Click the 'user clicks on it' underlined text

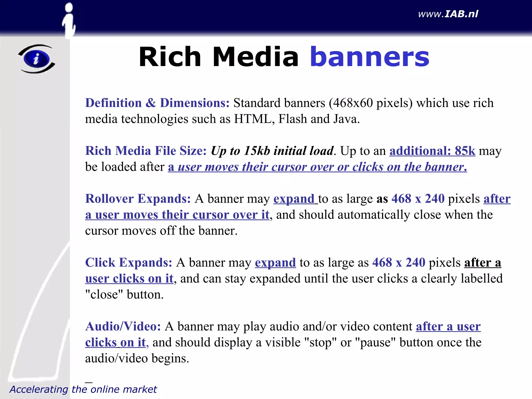pyautogui.click(x=129, y=279)
